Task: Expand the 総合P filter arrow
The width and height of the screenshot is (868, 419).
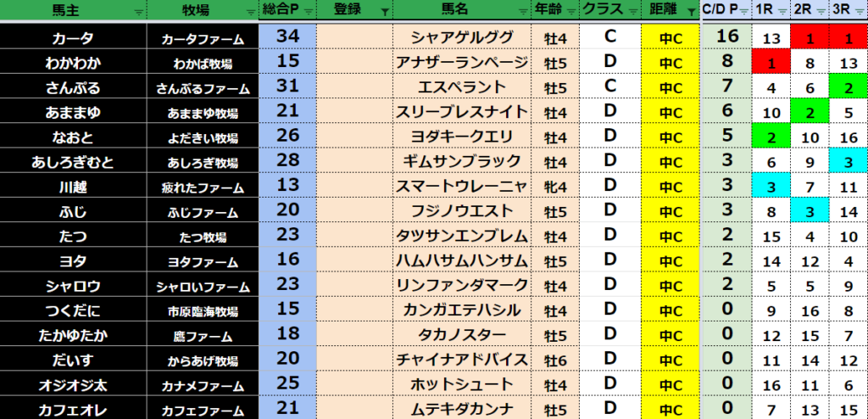Action: coord(307,12)
